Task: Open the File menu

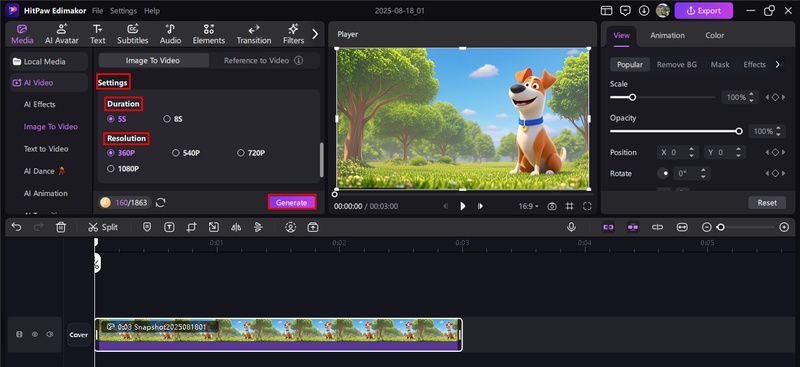Action: tap(97, 11)
